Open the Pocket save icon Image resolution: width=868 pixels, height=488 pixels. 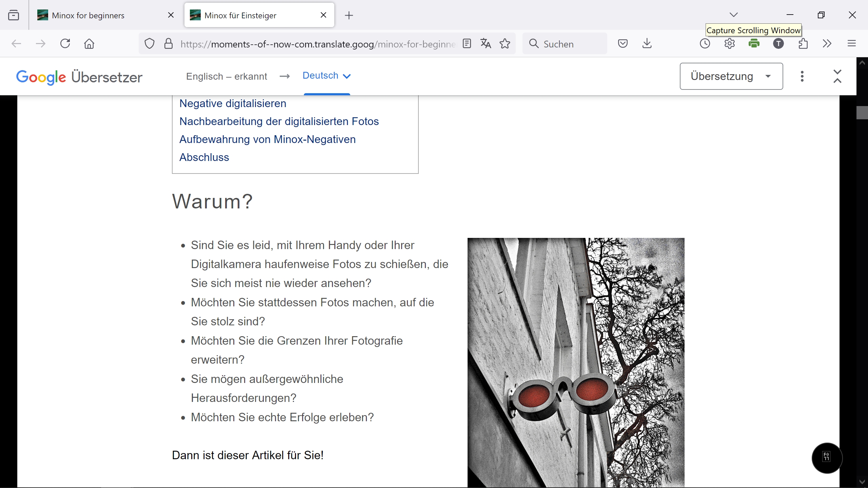tap(623, 44)
